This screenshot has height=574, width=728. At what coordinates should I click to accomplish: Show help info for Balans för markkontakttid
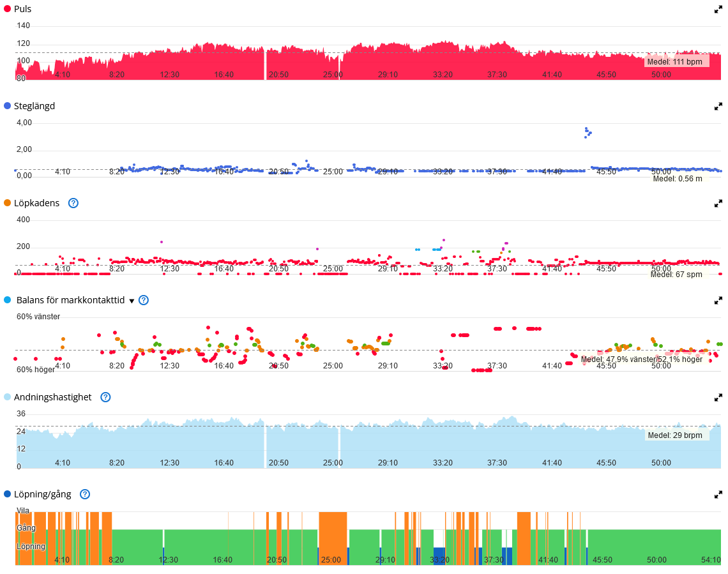point(144,300)
